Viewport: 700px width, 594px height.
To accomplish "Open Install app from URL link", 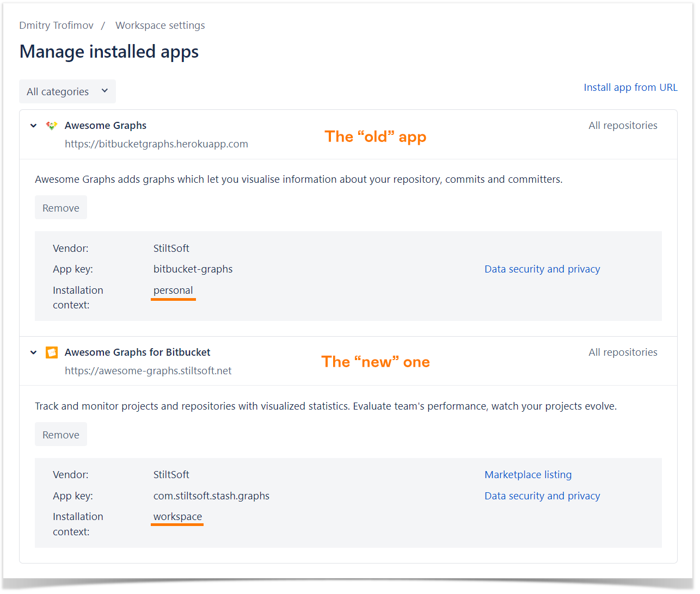I will coord(630,88).
